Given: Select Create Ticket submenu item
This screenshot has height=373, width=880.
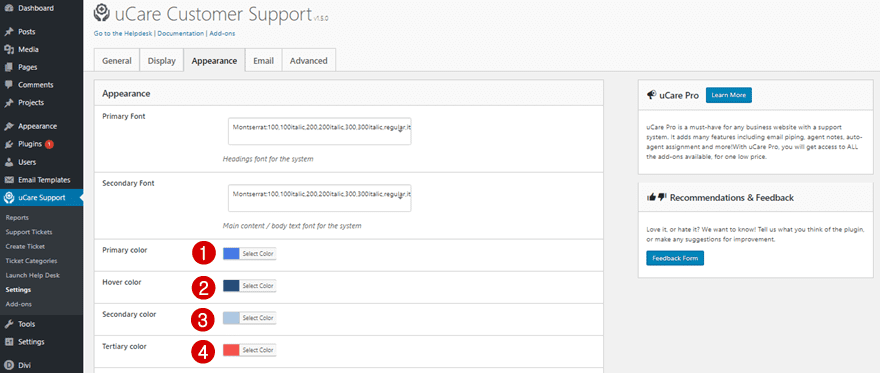Looking at the screenshot, I should click(25, 246).
